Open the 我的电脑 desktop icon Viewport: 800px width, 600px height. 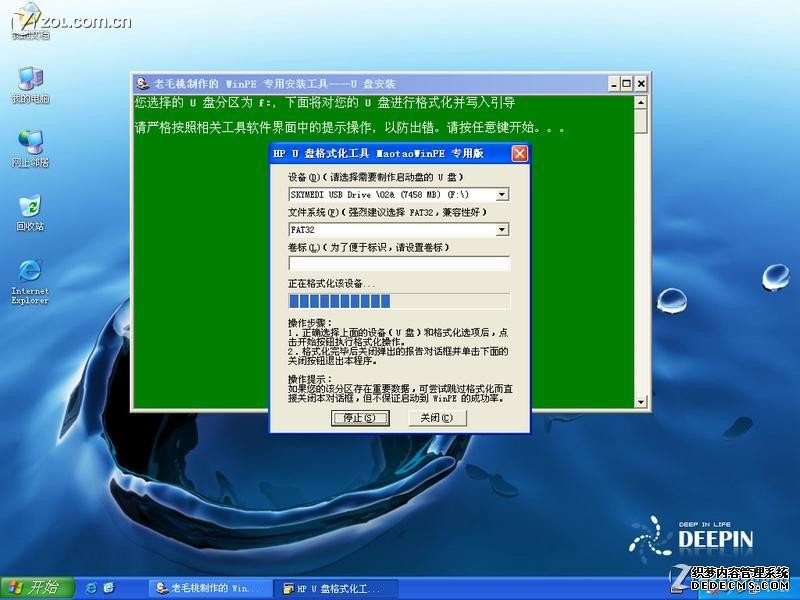tap(31, 85)
